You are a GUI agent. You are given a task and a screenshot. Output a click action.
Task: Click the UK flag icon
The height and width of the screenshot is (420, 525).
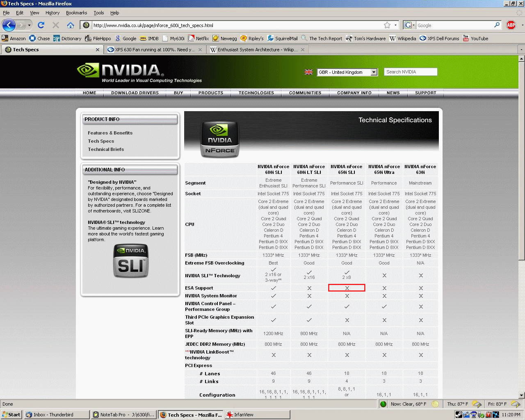point(309,72)
